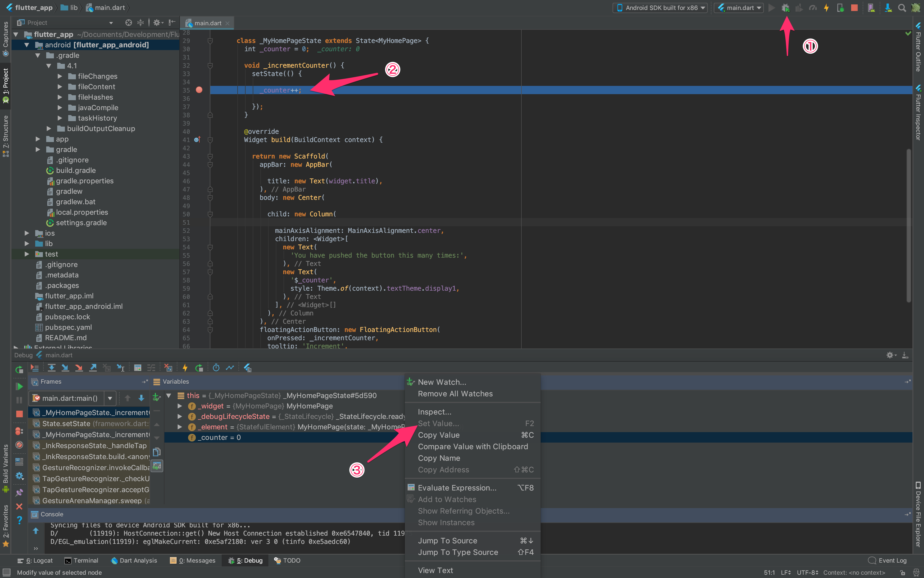Toggle the breakpoint on line 35
The width and height of the screenshot is (924, 578).
[199, 90]
